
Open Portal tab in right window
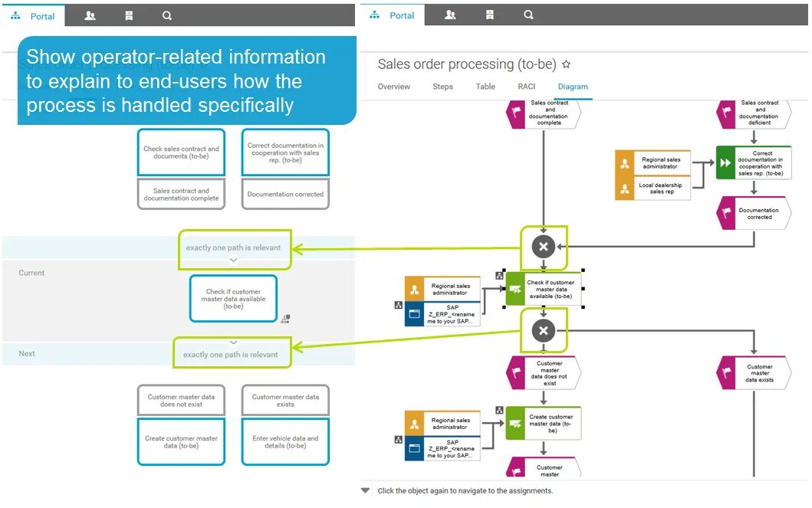tap(392, 15)
